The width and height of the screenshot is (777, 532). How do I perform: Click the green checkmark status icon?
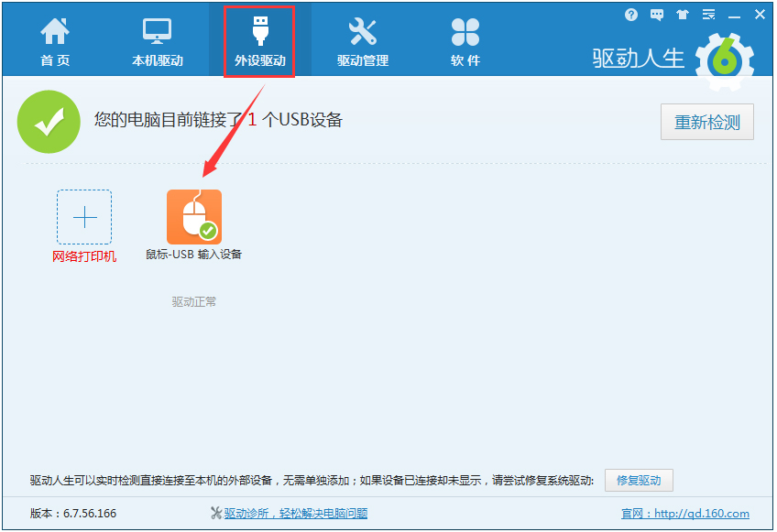pos(49,122)
